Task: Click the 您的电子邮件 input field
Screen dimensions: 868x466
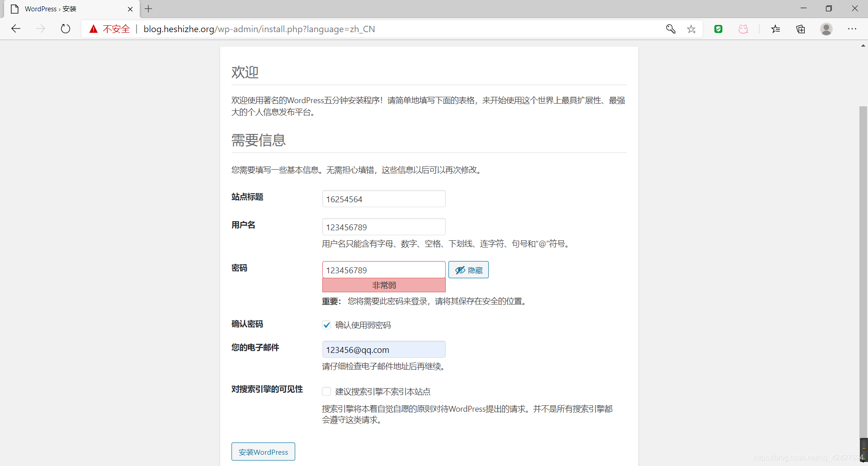Action: (384, 350)
